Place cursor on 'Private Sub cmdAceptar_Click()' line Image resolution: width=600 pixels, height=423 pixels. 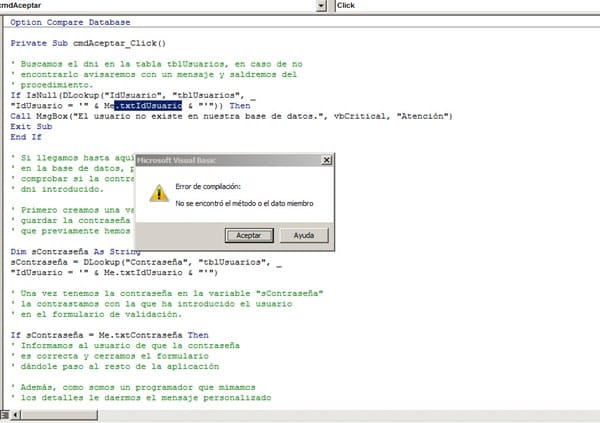(88, 43)
